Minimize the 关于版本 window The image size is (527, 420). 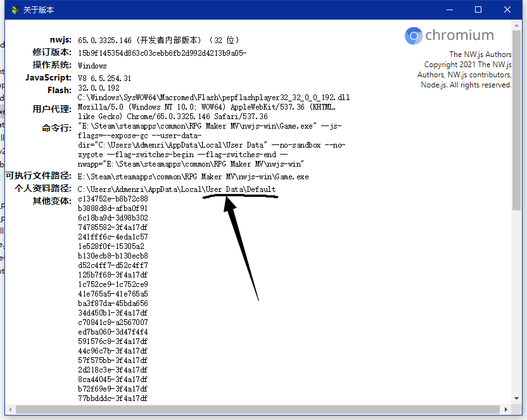pyautogui.click(x=450, y=10)
